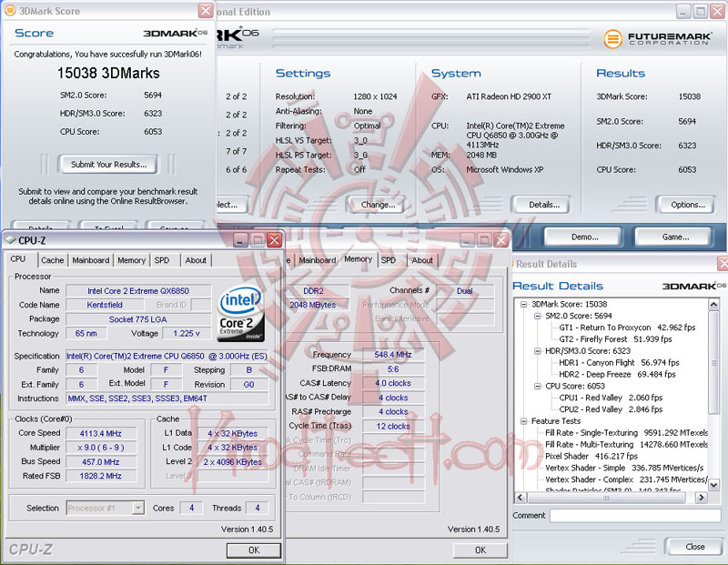
Task: Select HDR1 - Canyon Flight row
Action: click(619, 363)
